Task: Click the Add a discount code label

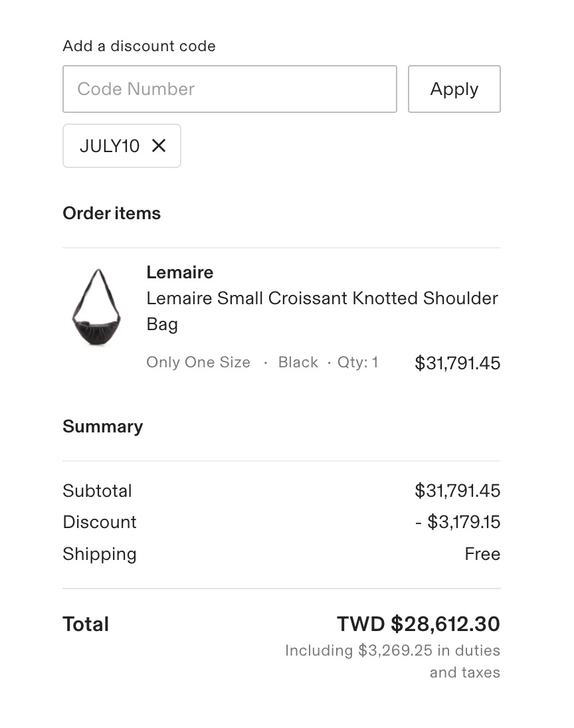Action: point(140,46)
